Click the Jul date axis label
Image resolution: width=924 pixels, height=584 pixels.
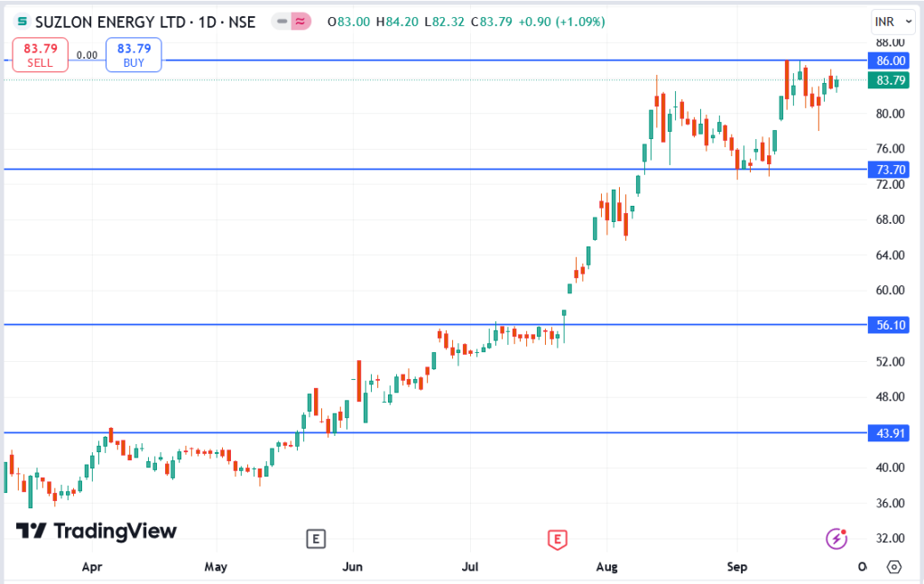coord(469,567)
